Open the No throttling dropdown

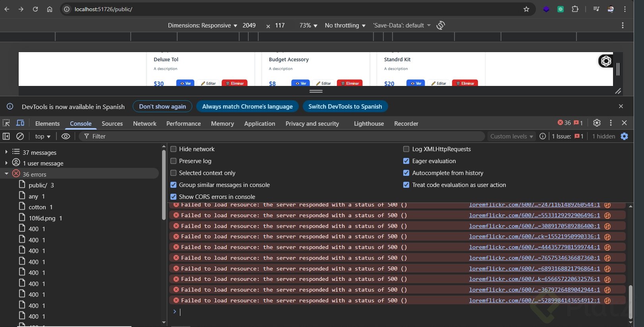click(x=345, y=25)
